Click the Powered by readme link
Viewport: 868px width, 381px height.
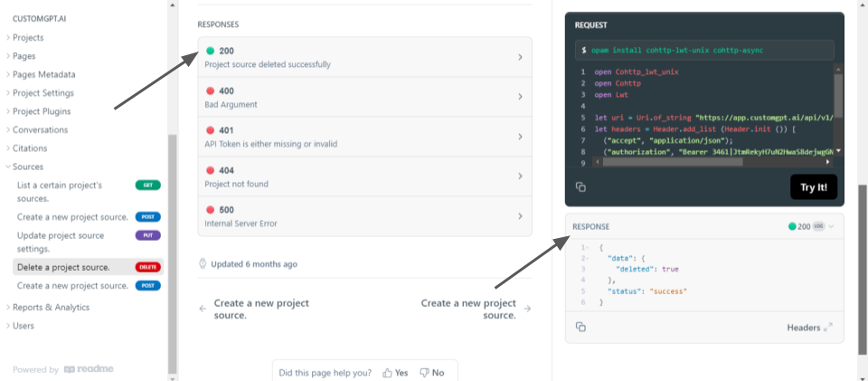click(63, 369)
